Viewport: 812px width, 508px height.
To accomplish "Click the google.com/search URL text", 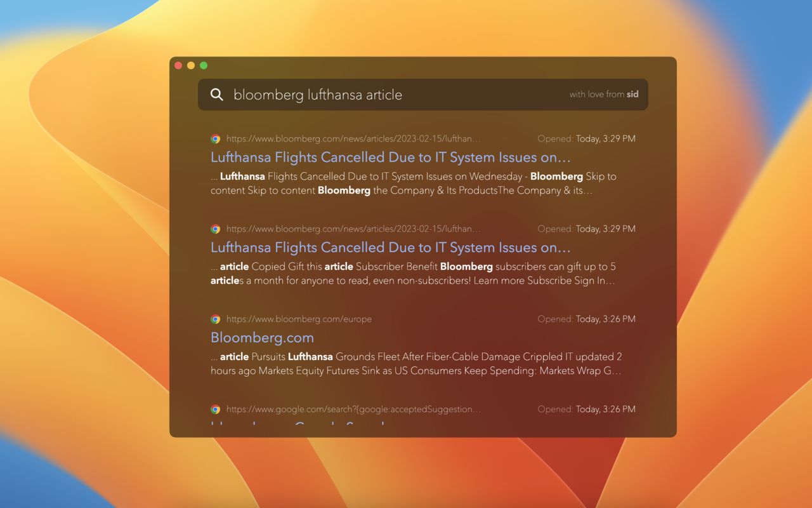I will tap(353, 409).
